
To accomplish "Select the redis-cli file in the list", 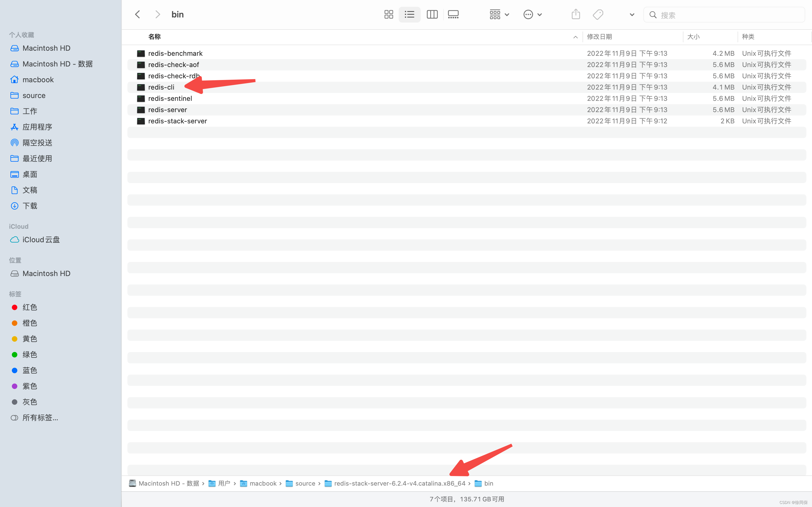I will point(161,87).
